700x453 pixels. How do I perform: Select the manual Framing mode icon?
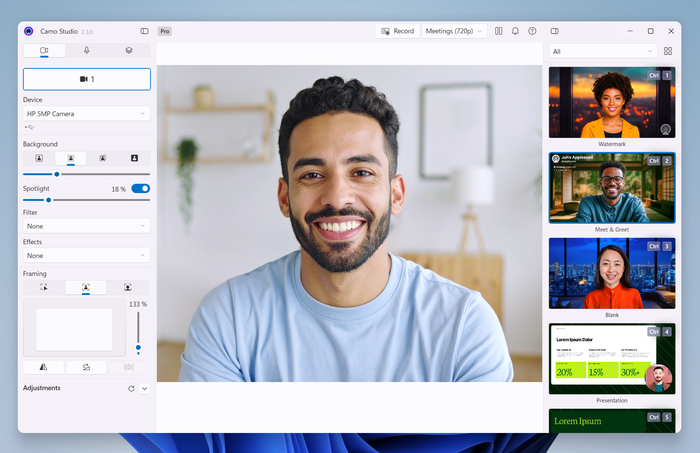(x=44, y=287)
